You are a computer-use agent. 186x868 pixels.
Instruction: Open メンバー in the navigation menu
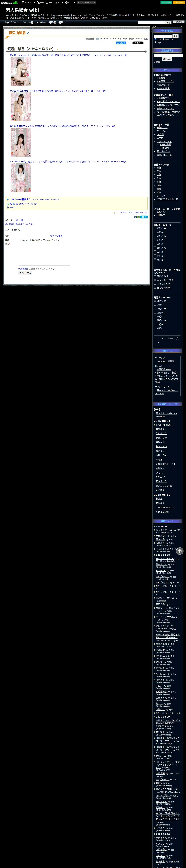click(x=41, y=23)
